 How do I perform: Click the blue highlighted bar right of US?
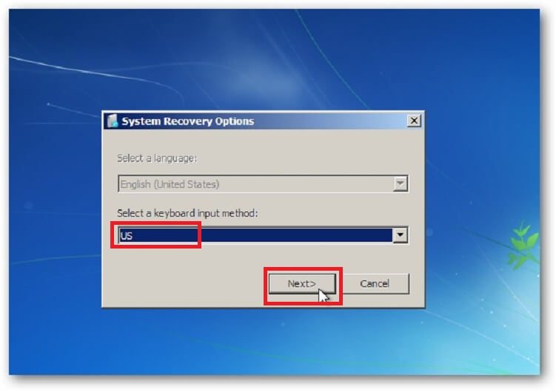[297, 235]
